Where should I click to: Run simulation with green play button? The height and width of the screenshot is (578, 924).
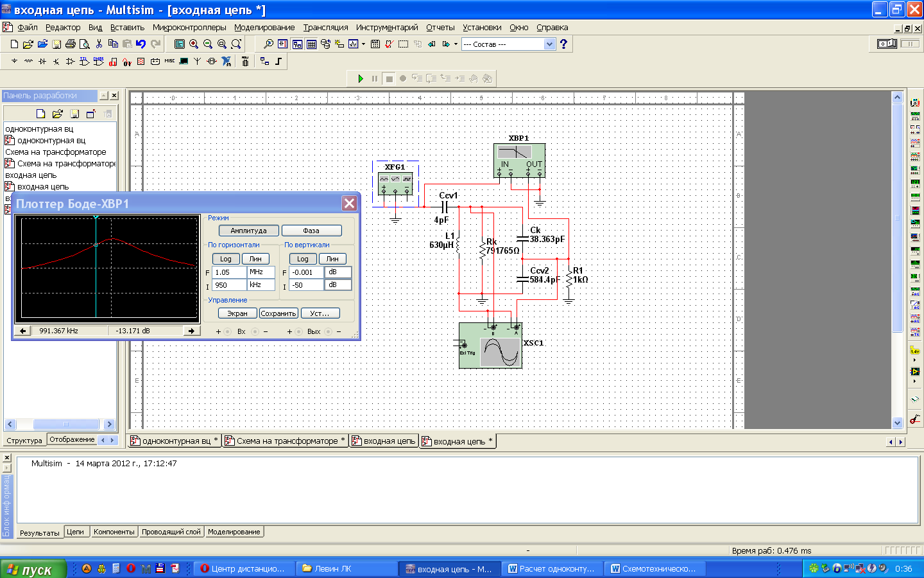361,78
